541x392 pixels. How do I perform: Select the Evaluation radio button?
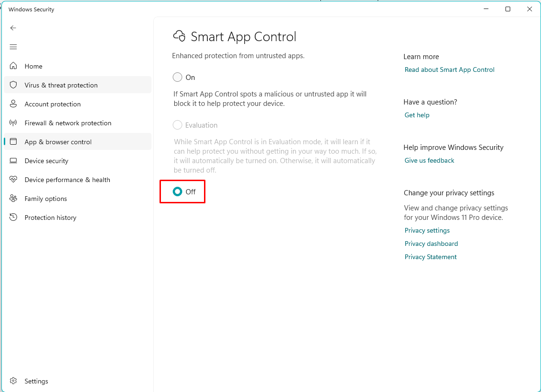tap(177, 125)
